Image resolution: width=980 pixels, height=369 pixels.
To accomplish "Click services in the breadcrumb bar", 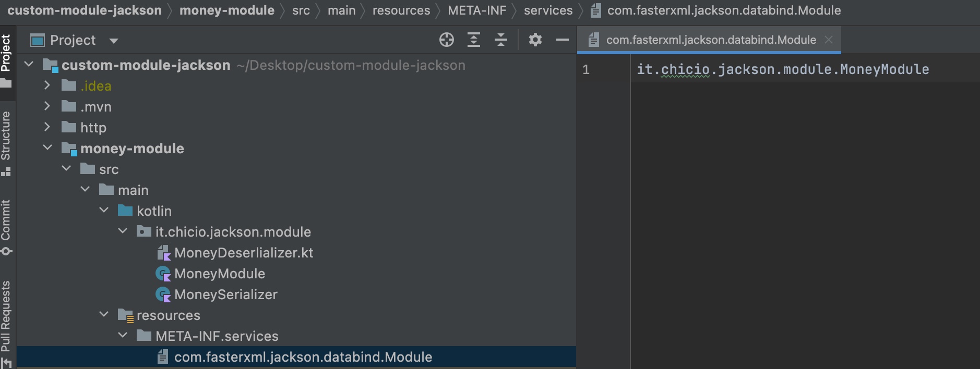I will click(x=548, y=10).
